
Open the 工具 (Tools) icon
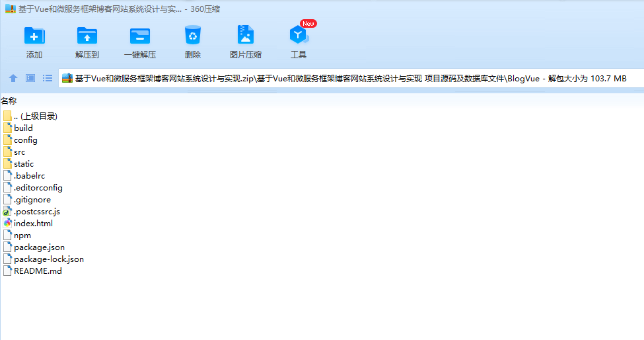tap(299, 35)
